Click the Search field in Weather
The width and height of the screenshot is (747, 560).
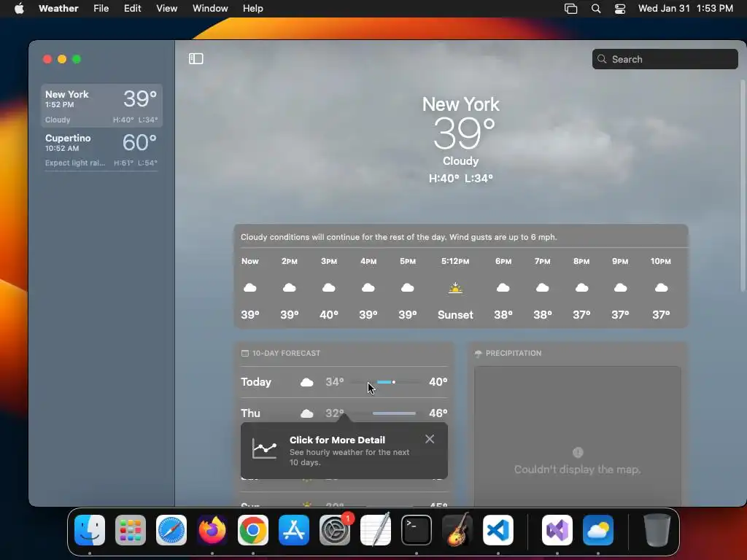tap(665, 59)
